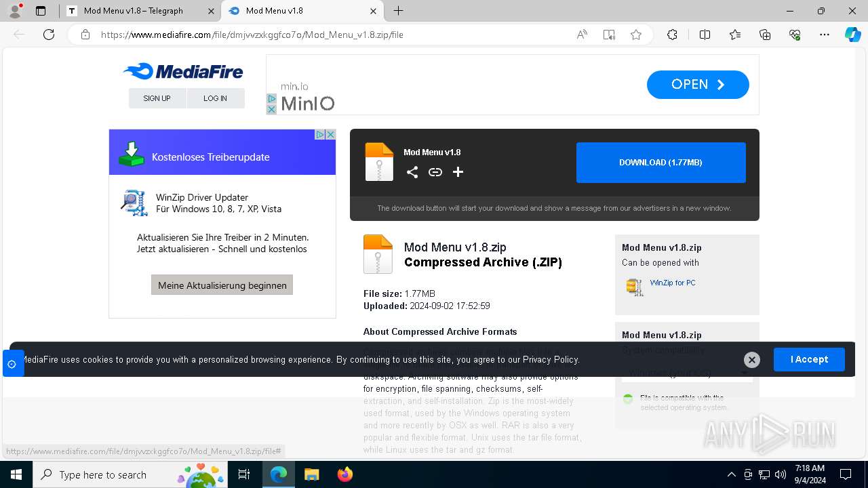Click DOWNLOAD (1.77MB) button
Image resolution: width=868 pixels, height=488 pixels.
point(661,163)
